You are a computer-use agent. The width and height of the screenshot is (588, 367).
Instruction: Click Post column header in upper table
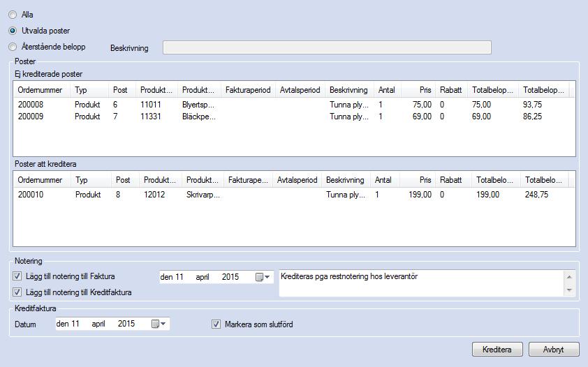[122, 90]
